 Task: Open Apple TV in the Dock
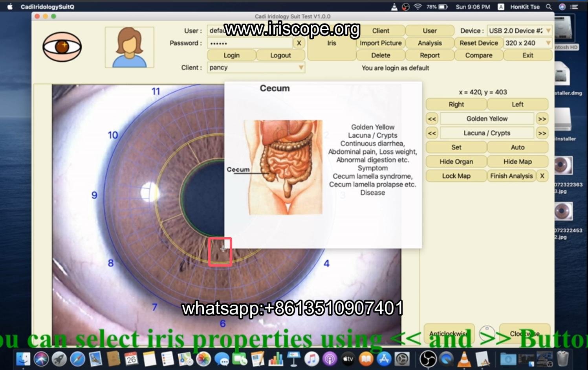(x=348, y=359)
